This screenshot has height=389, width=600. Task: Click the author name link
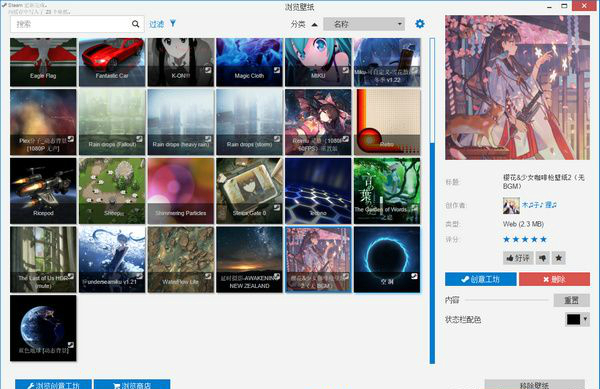(539, 205)
